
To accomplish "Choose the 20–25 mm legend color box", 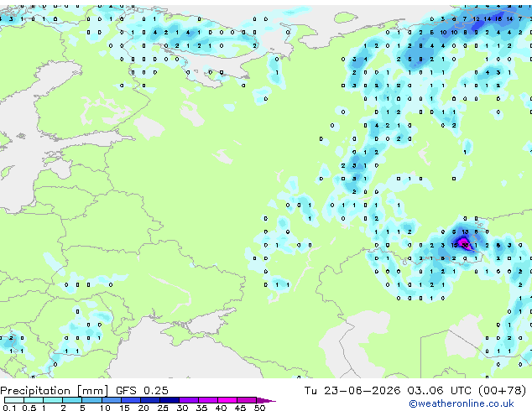I will pyautogui.click(x=150, y=400).
